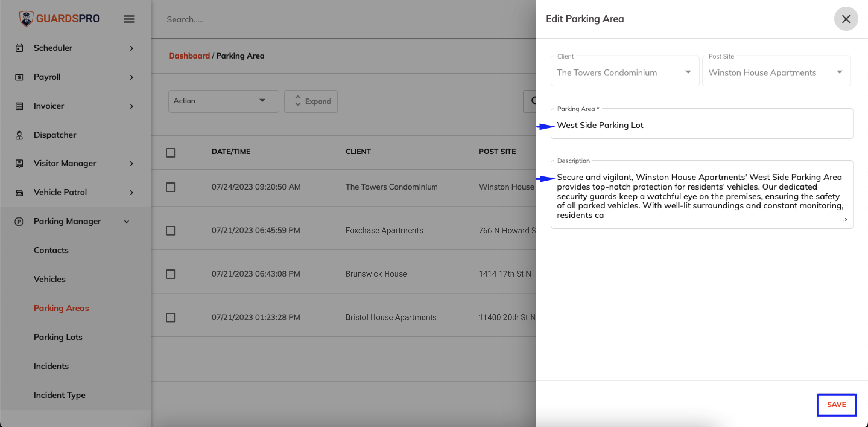The width and height of the screenshot is (868, 427).
Task: Click the Scheduler calendar icon
Action: pos(19,48)
